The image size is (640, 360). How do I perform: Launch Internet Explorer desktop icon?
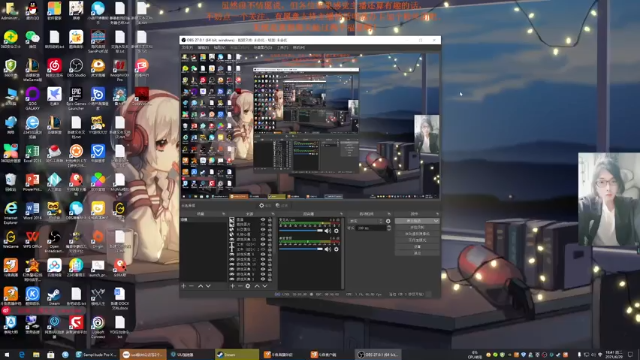pos(11,212)
